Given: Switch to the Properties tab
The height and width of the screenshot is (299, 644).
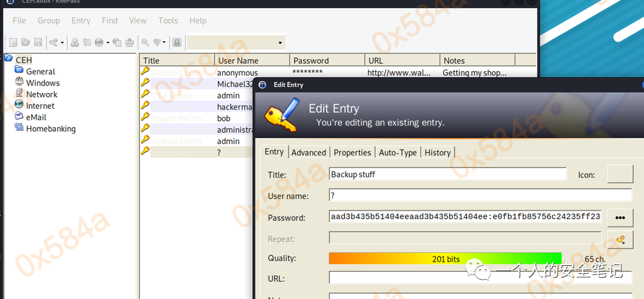Looking at the screenshot, I should (x=353, y=153).
